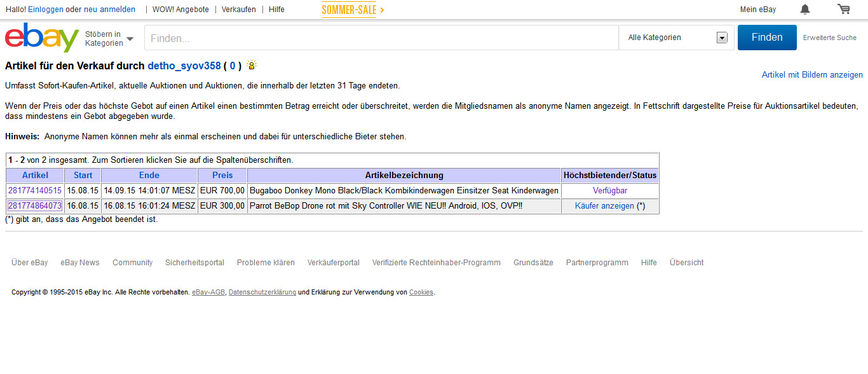Sort by the Ende column header

(149, 175)
